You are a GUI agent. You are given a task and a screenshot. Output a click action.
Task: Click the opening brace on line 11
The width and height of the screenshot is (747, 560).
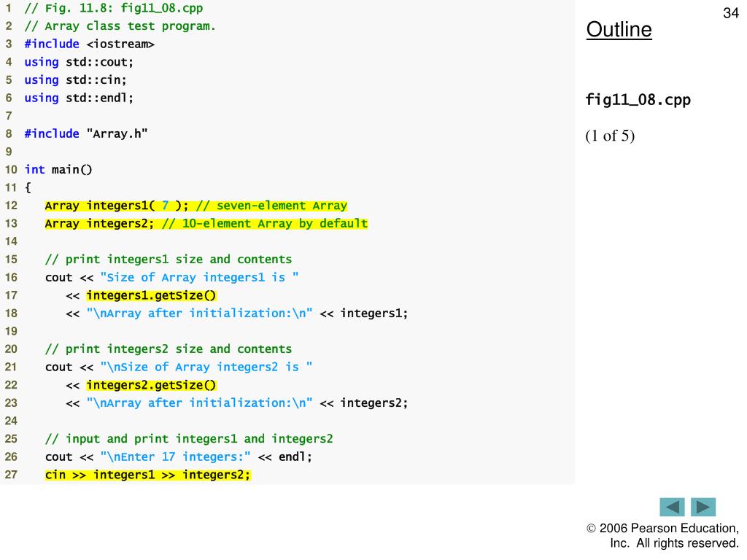point(28,187)
